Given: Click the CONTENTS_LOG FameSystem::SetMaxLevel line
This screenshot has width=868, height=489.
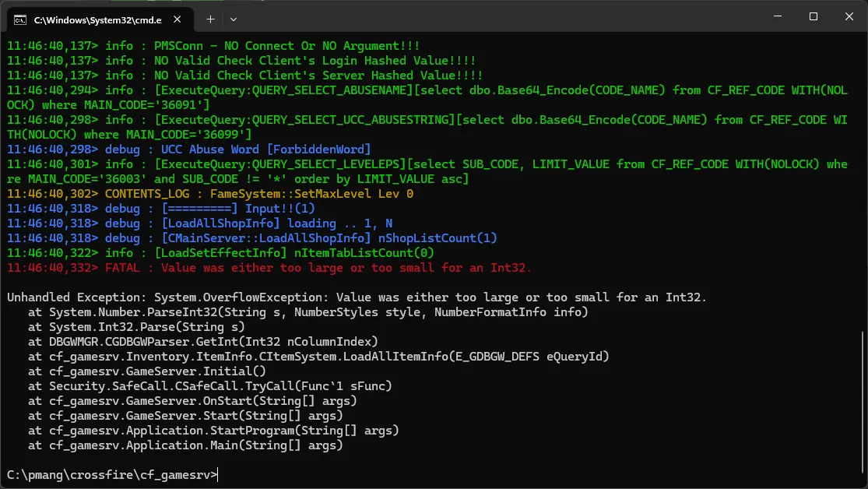Looking at the screenshot, I should (210, 194).
